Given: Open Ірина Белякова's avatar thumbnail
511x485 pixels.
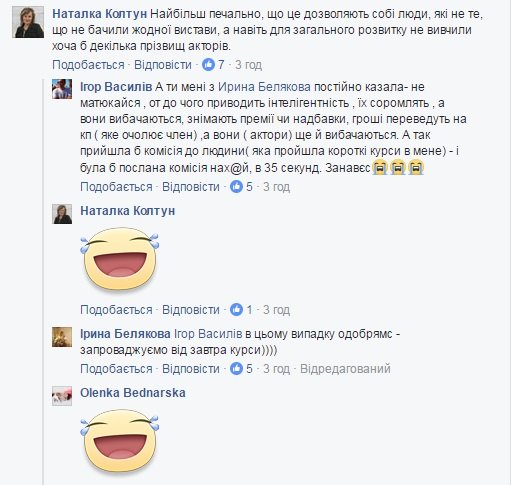Looking at the screenshot, I should (x=62, y=337).
